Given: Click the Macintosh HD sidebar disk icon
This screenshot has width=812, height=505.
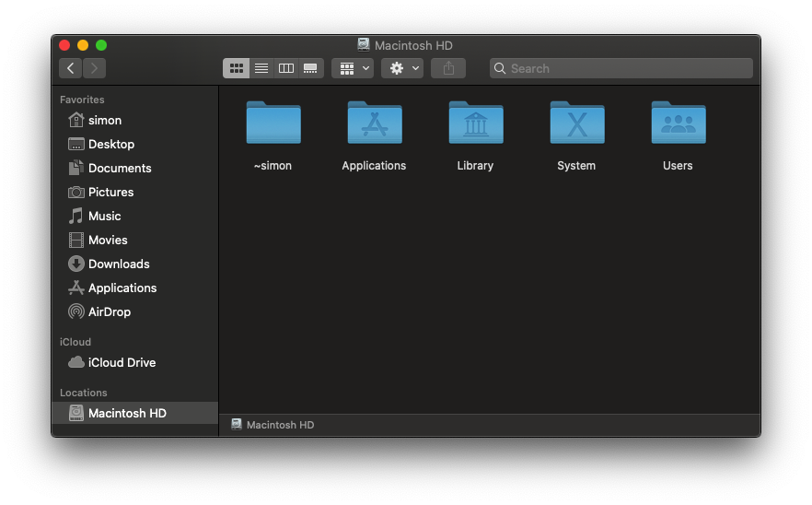Looking at the screenshot, I should [x=76, y=413].
